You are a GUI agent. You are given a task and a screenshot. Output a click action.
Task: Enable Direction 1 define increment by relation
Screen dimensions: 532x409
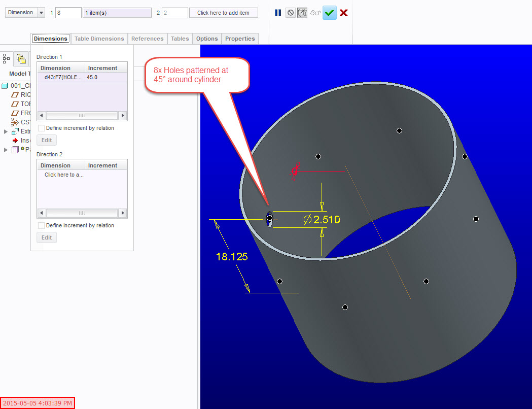(42, 128)
